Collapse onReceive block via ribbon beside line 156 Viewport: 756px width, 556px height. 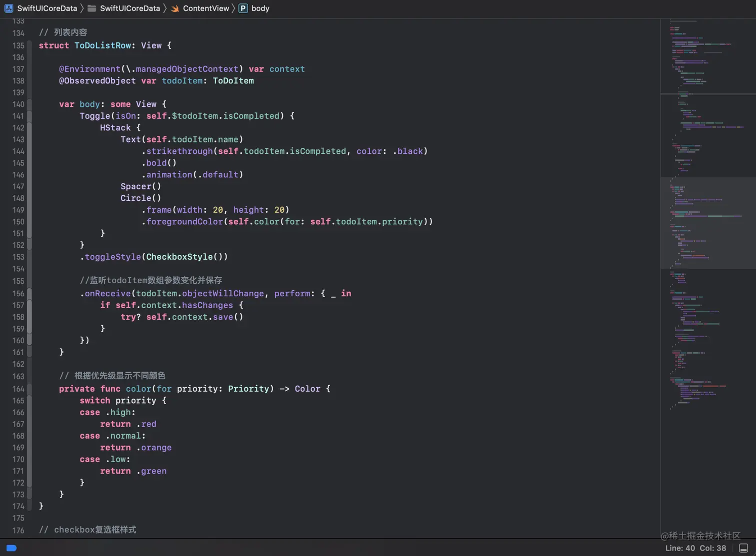tap(29, 293)
